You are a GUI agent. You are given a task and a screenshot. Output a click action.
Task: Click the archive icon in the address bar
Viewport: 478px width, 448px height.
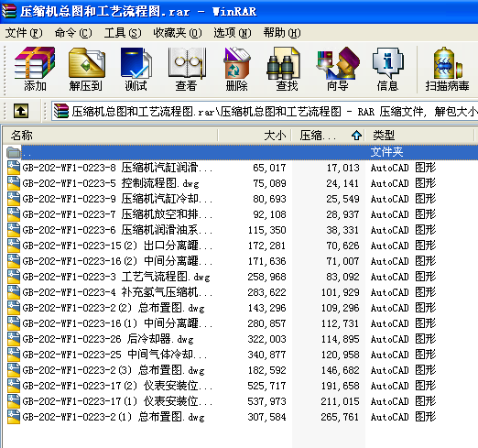(x=61, y=111)
